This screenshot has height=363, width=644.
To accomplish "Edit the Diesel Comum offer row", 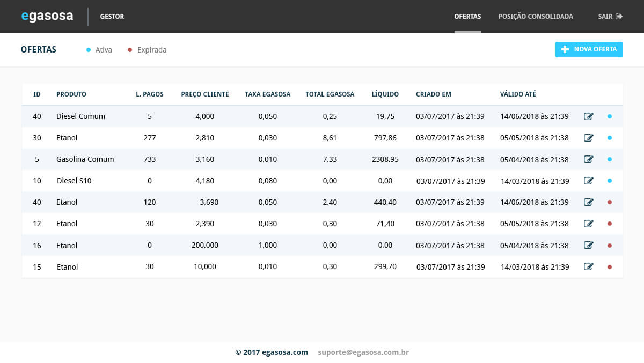I will 589,116.
